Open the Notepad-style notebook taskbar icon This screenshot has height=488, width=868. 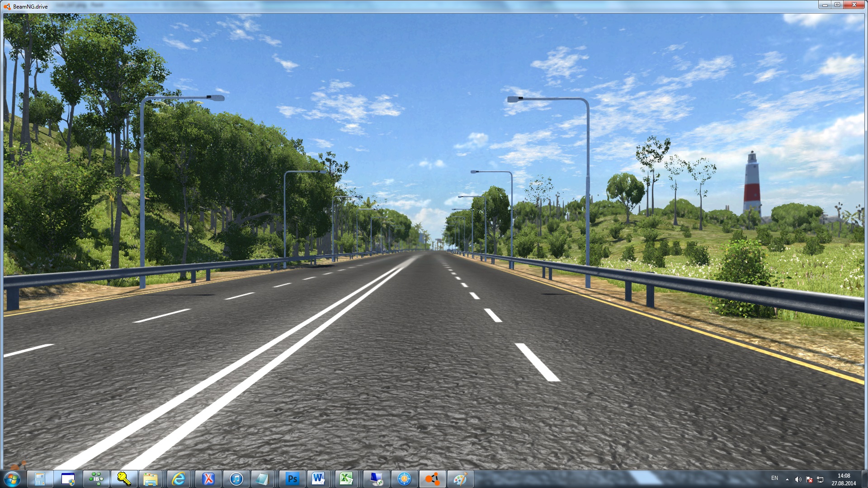click(262, 479)
